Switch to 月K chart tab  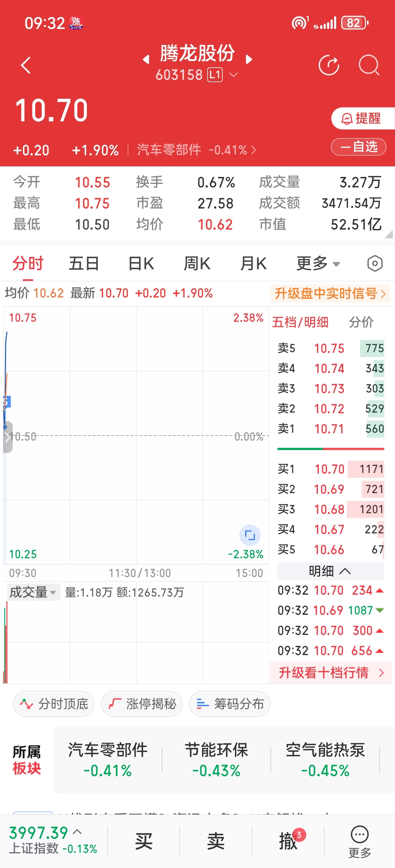pos(253,263)
